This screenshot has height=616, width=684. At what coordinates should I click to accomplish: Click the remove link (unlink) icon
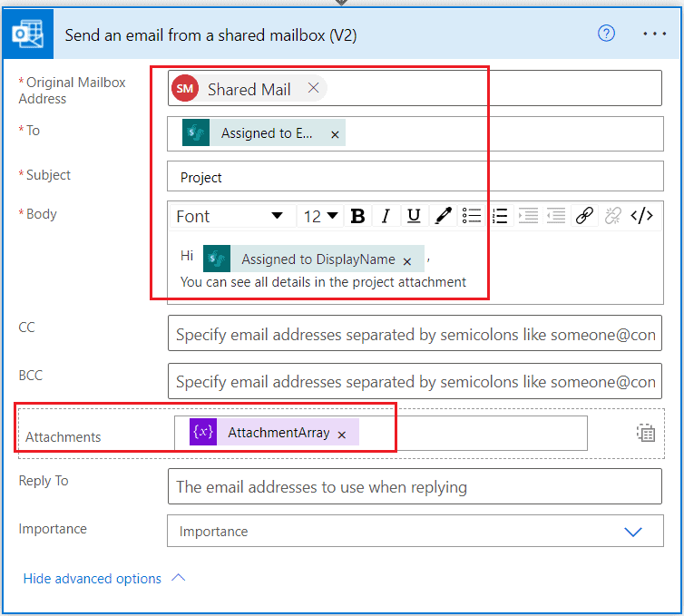click(612, 216)
